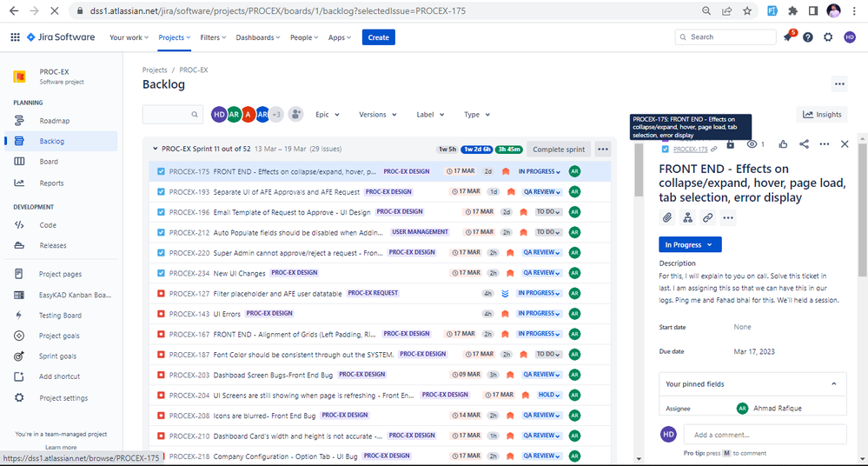Expand the Epic filter dropdown

pos(328,115)
